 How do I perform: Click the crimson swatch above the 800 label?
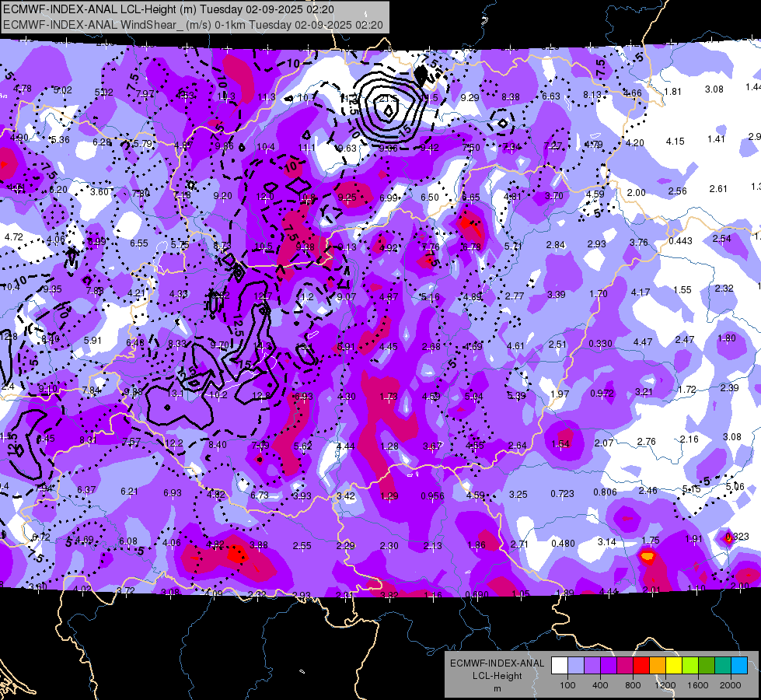[x=625, y=665]
